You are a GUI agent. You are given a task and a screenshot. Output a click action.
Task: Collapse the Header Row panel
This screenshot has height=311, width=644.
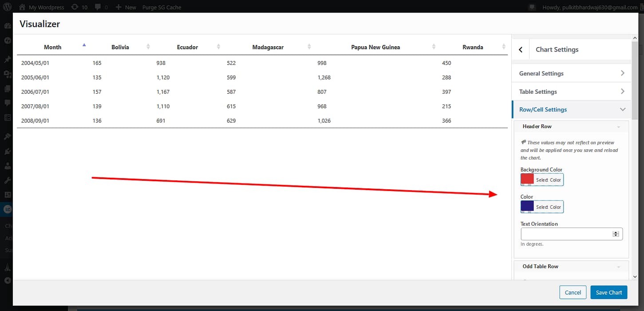click(x=619, y=127)
